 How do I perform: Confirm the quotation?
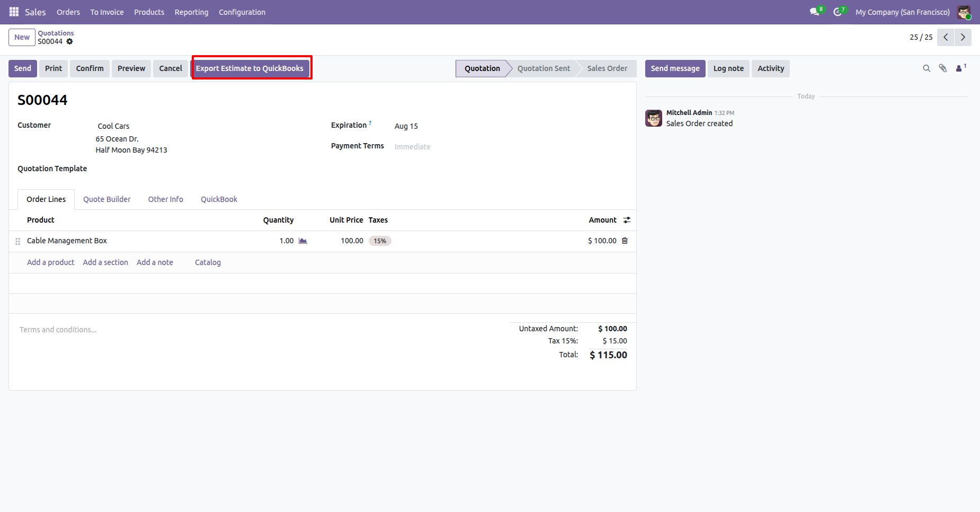coord(90,68)
